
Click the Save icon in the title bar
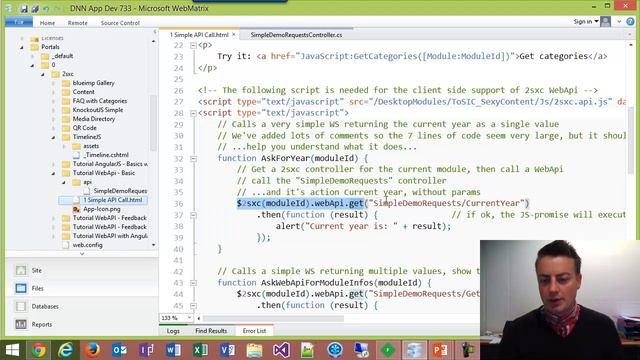click(24, 8)
